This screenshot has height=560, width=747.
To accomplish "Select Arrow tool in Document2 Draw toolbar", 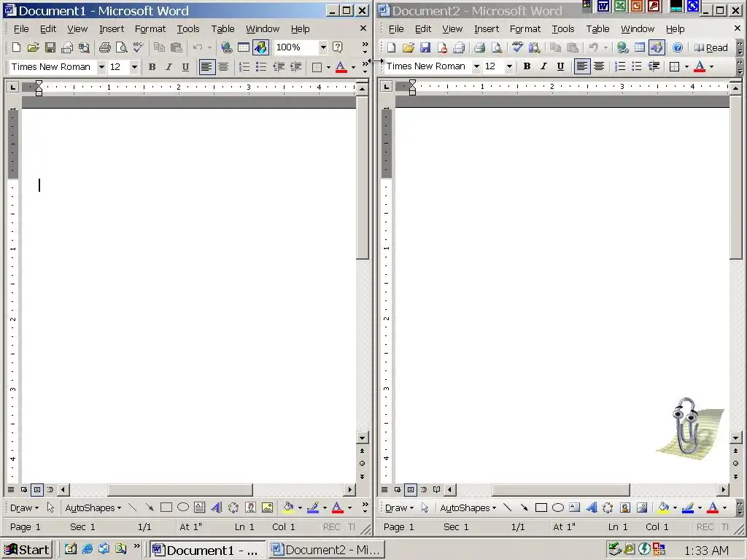I will tap(524, 507).
